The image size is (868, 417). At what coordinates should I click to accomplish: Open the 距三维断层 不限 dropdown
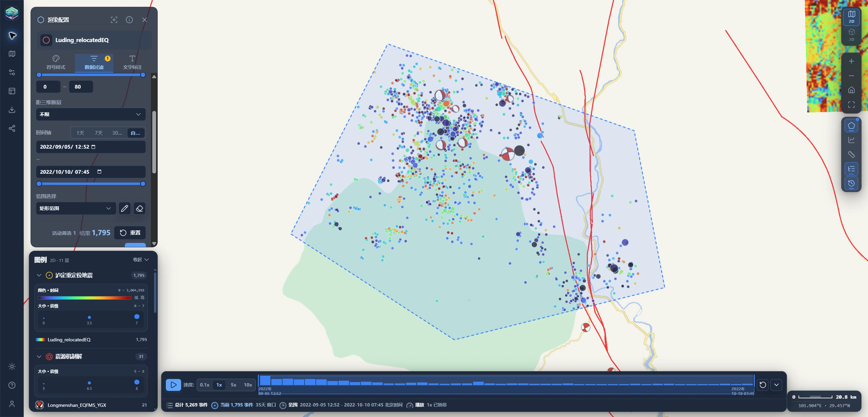(x=91, y=114)
